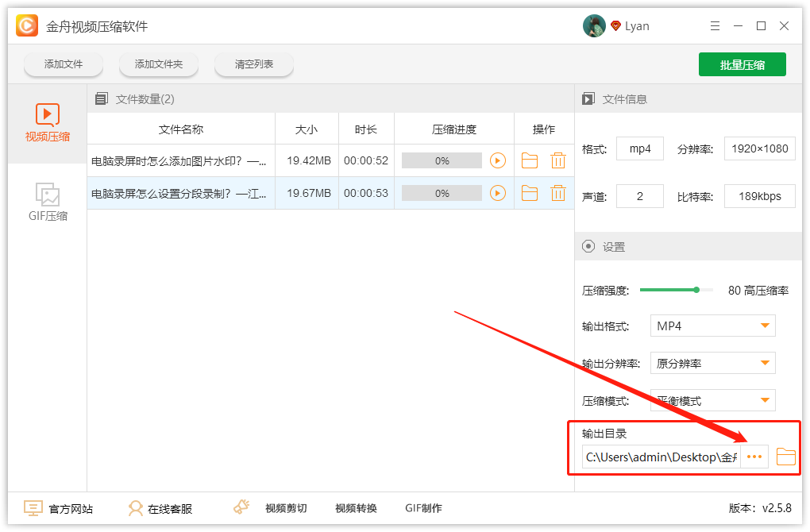
Task: Click the 在线客服 person icon
Action: [135, 508]
